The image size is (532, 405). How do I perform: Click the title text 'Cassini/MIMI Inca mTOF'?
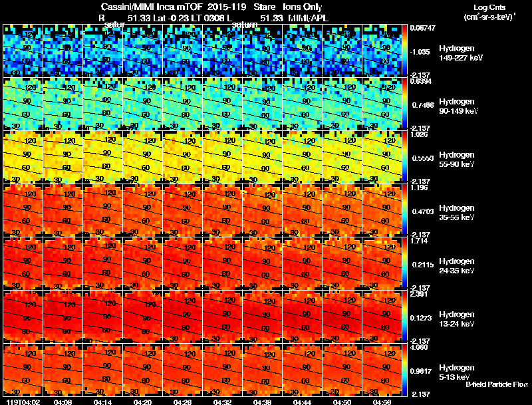click(x=152, y=7)
